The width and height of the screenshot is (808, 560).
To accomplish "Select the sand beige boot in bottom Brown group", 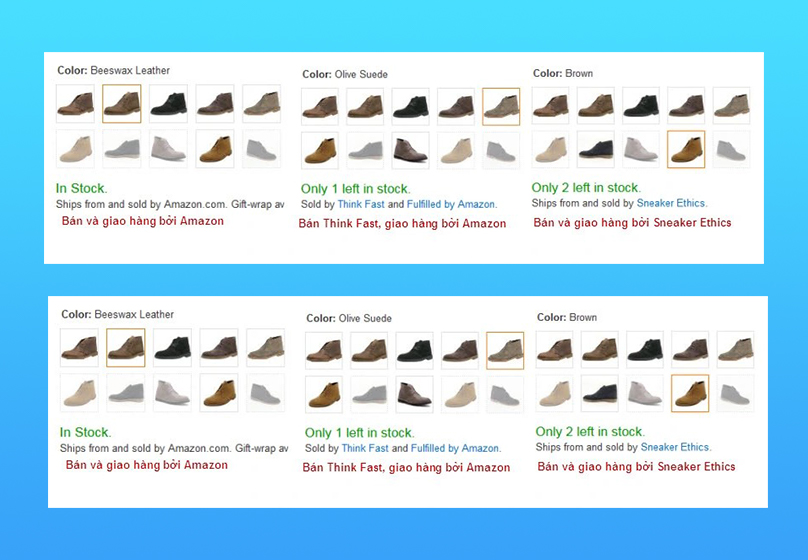I will point(554,394).
